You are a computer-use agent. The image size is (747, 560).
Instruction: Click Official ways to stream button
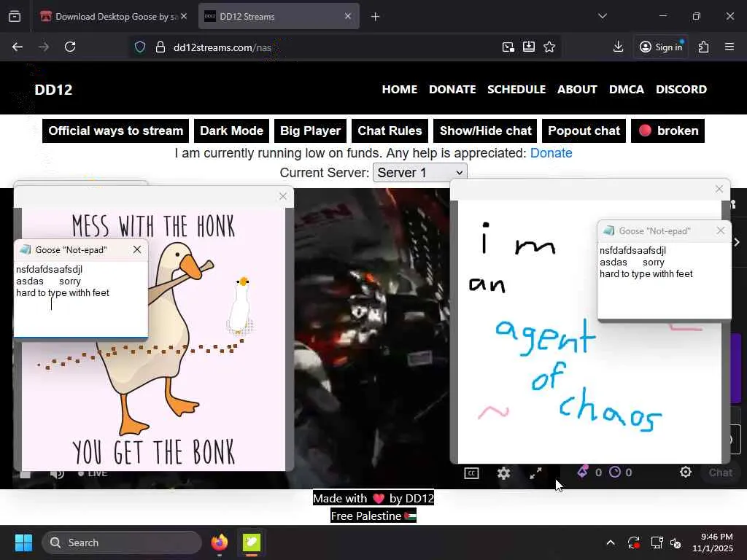[116, 131]
